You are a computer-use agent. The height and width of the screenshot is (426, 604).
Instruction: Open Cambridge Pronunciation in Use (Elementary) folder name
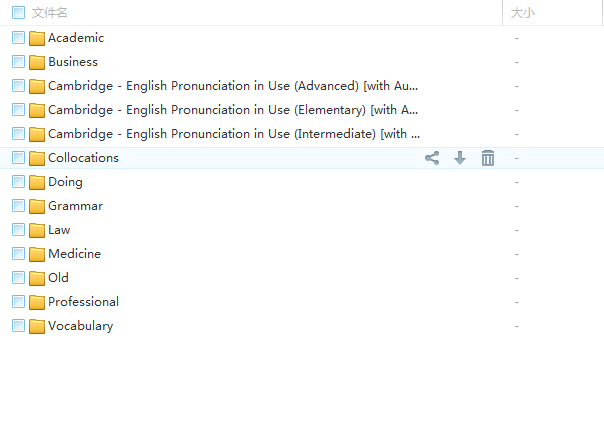pyautogui.click(x=233, y=110)
